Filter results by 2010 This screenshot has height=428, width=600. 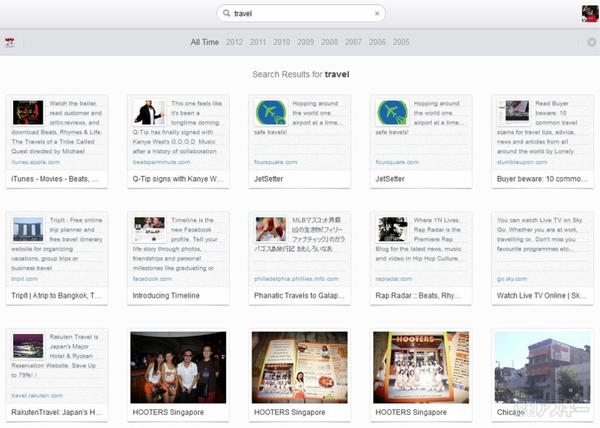pos(282,42)
